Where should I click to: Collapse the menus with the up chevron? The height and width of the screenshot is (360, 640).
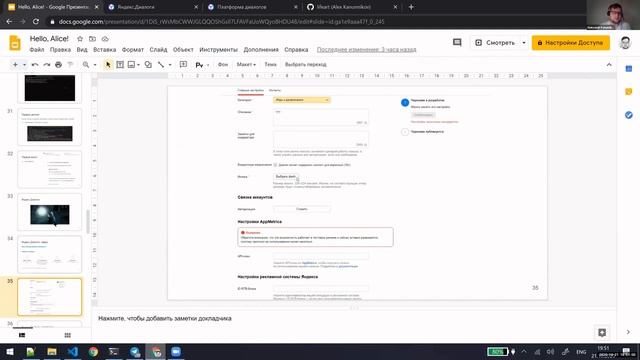point(609,64)
